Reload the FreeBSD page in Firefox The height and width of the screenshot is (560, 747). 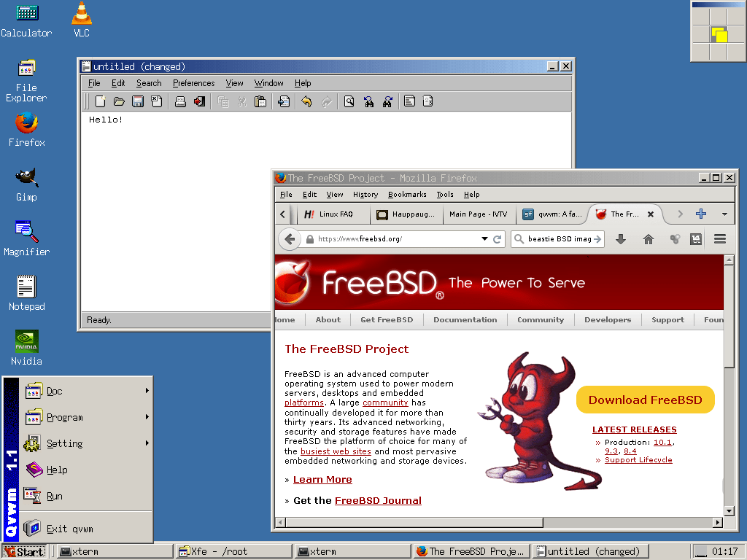[498, 239]
